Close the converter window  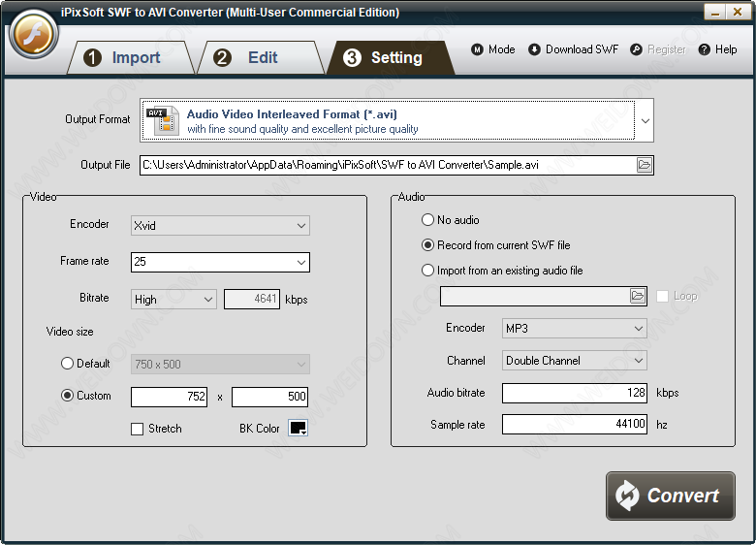[x=738, y=12]
